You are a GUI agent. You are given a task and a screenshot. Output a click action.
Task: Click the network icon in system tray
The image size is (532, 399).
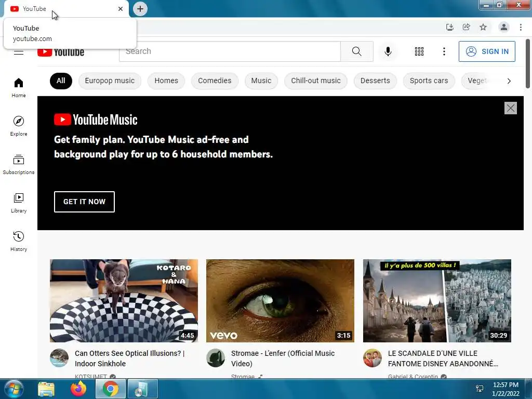pyautogui.click(x=480, y=389)
